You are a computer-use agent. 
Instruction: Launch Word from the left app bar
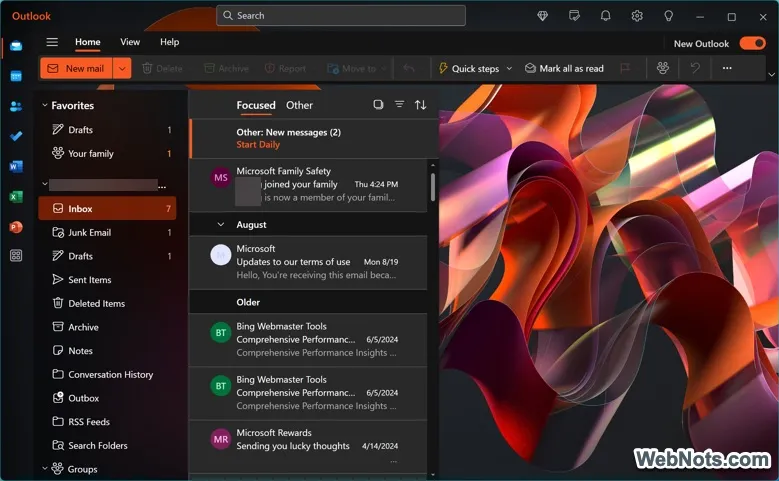click(x=16, y=166)
